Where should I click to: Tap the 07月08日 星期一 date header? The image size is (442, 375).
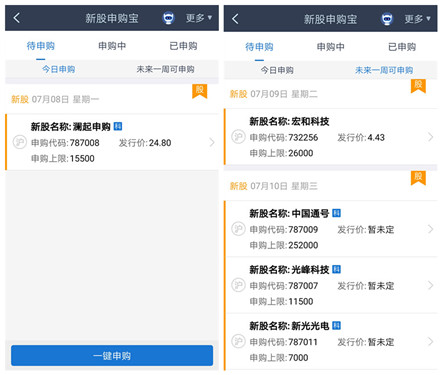65,99
